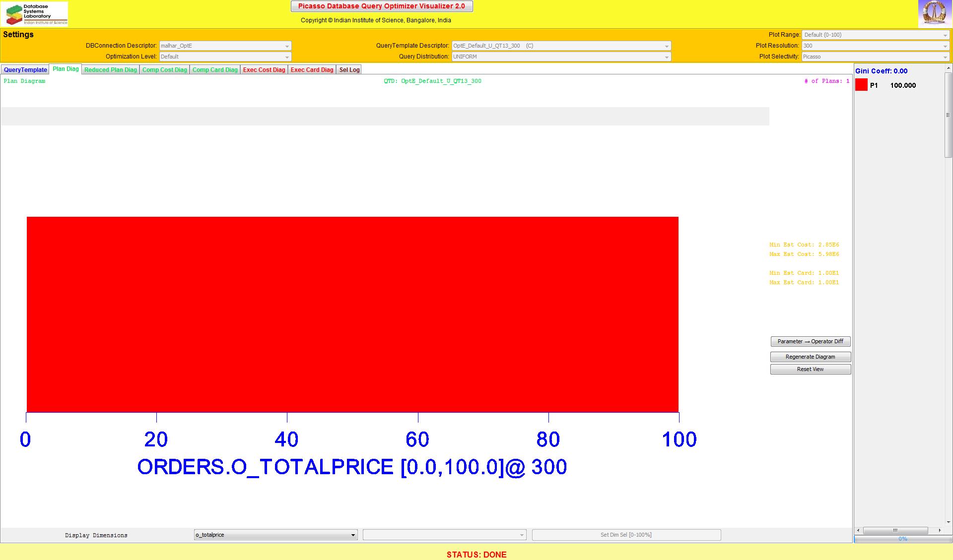Click the Regenerate Diagram button
This screenshot has width=953, height=560.
810,357
